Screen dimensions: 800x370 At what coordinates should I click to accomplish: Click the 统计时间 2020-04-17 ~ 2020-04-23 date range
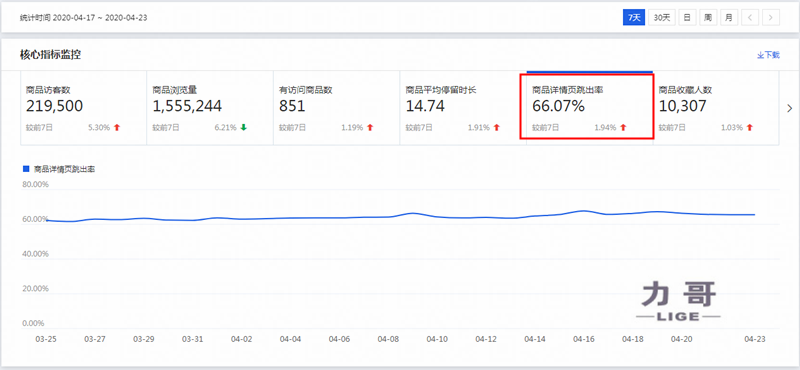tap(84, 18)
